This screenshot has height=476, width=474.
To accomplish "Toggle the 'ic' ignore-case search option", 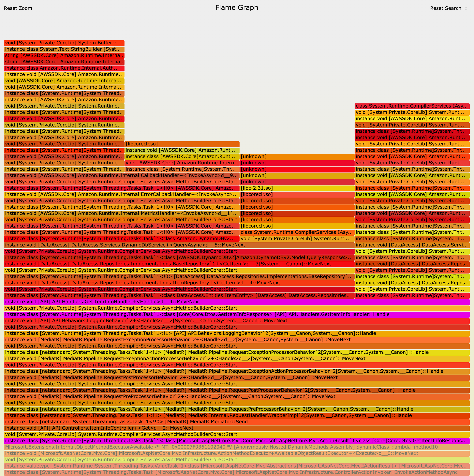I will click(x=465, y=8).
